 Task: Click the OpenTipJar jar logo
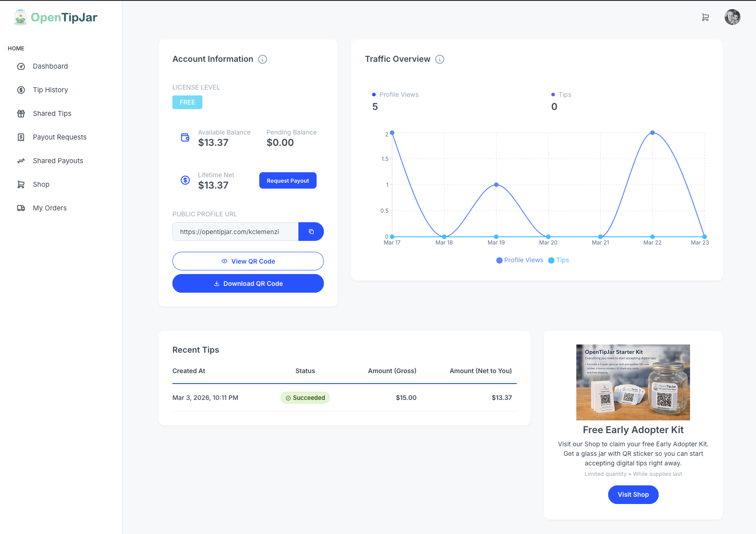20,17
